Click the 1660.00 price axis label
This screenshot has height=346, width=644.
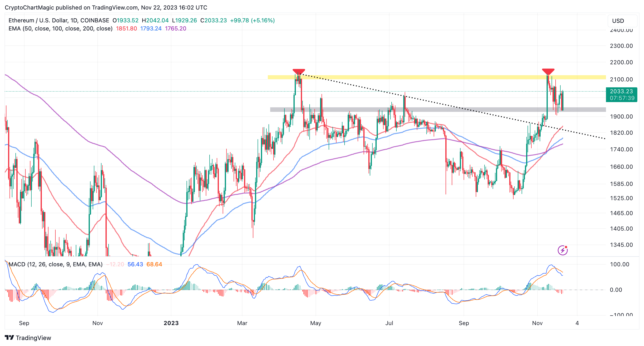click(x=621, y=167)
